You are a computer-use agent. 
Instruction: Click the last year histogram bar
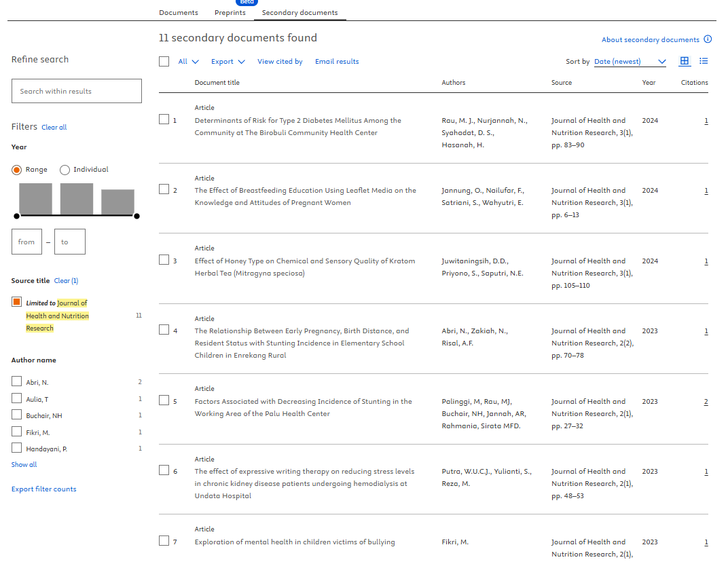[x=118, y=202]
